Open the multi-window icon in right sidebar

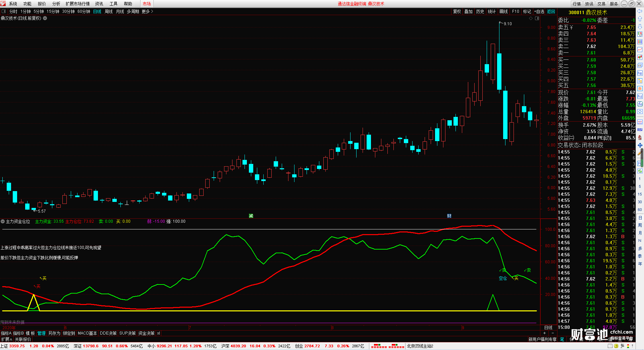640,65
